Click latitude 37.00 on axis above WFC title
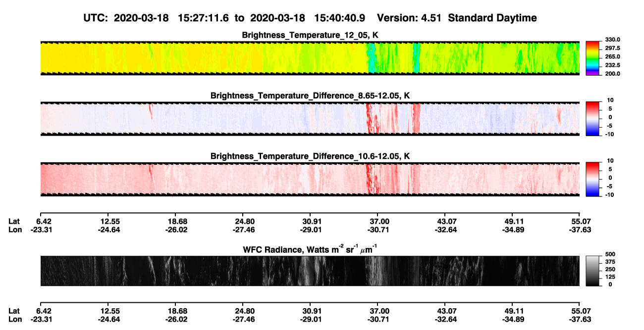The height and width of the screenshot is (330, 644). [x=377, y=221]
